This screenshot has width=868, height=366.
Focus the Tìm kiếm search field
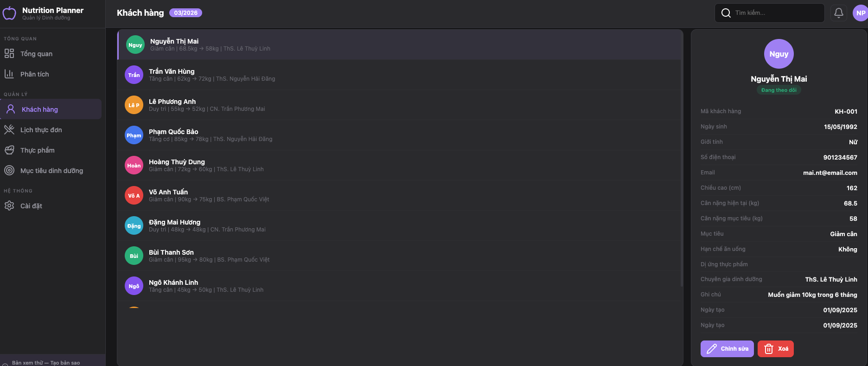pyautogui.click(x=770, y=13)
